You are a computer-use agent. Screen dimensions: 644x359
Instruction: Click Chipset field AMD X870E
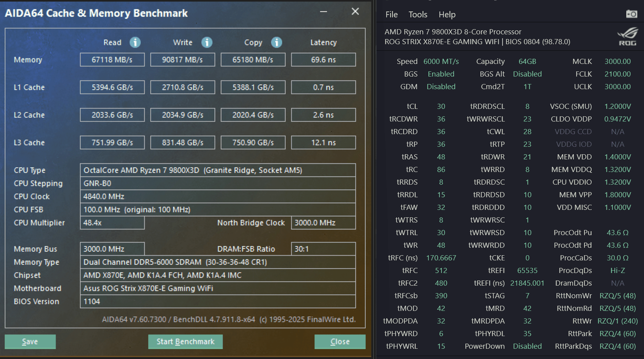tap(218, 275)
